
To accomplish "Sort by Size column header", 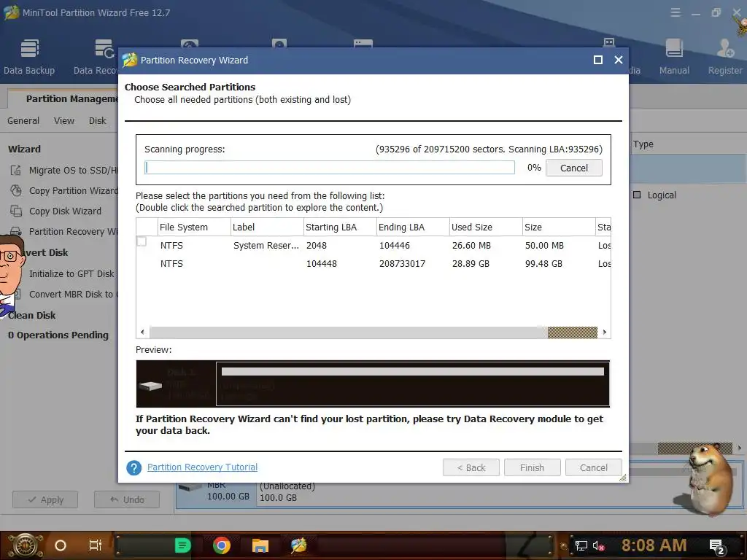I will coord(559,227).
